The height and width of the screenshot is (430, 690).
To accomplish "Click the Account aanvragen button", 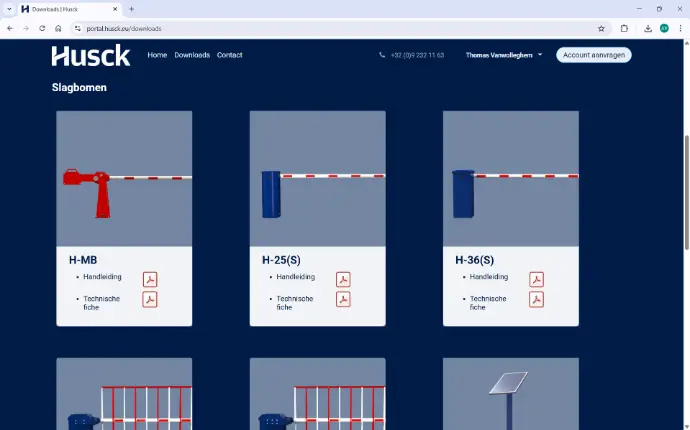I will coord(594,55).
